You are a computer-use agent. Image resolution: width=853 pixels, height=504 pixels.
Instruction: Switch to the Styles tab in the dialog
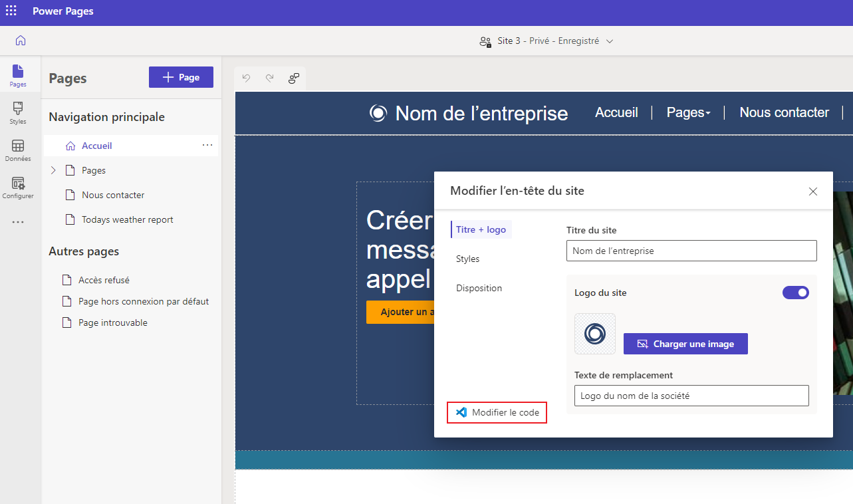[467, 259]
